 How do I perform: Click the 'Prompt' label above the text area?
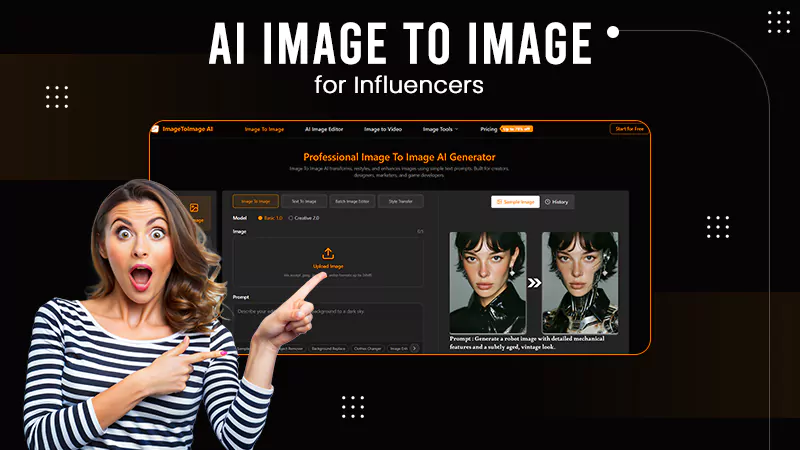pos(241,297)
